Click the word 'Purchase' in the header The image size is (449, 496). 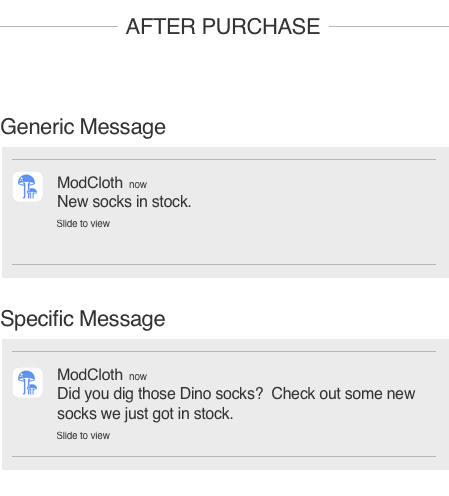point(261,26)
